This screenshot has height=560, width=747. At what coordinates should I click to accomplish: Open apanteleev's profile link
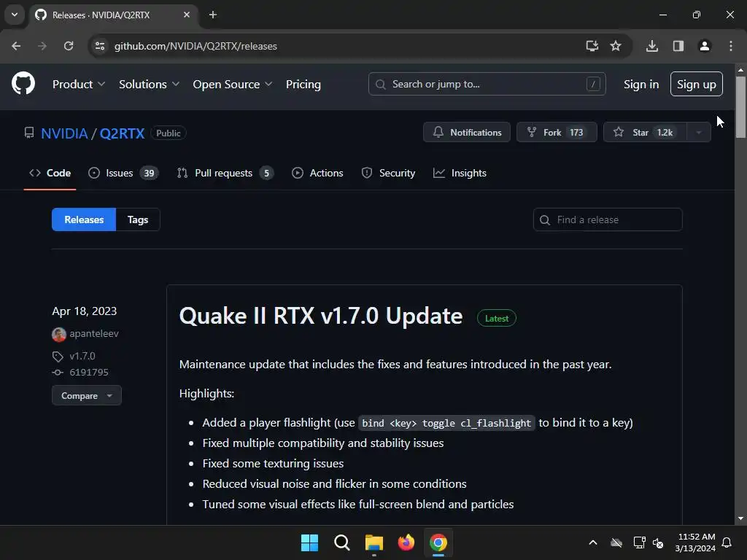94,334
